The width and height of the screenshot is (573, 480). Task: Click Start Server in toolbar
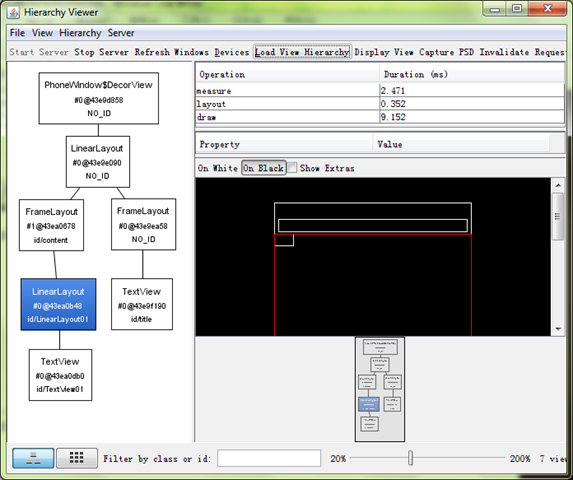(x=39, y=52)
